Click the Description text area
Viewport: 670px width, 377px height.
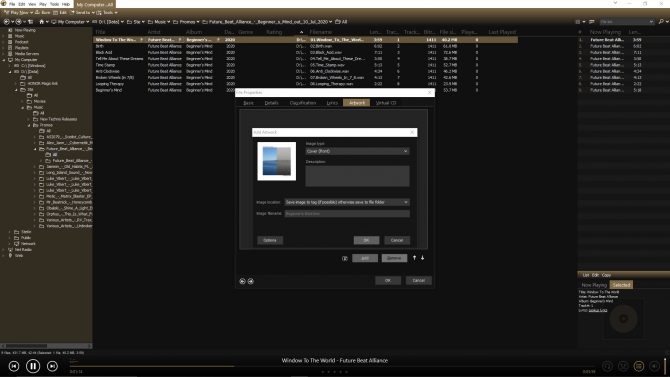click(357, 176)
